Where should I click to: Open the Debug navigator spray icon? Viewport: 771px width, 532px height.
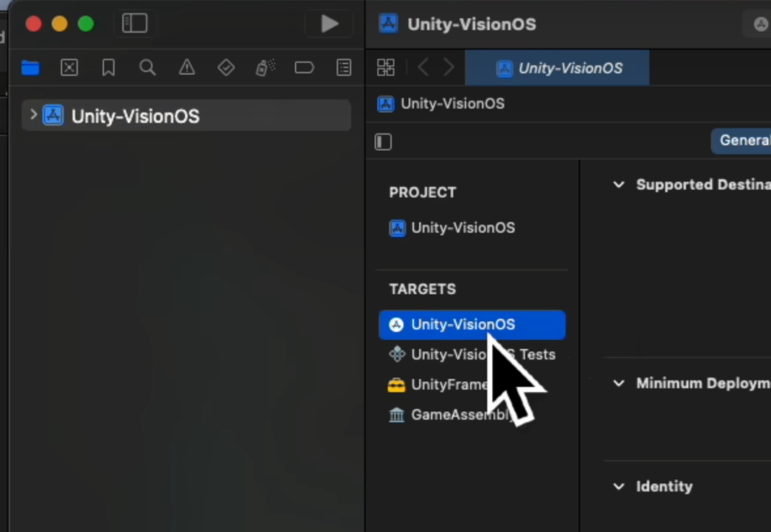(x=266, y=67)
